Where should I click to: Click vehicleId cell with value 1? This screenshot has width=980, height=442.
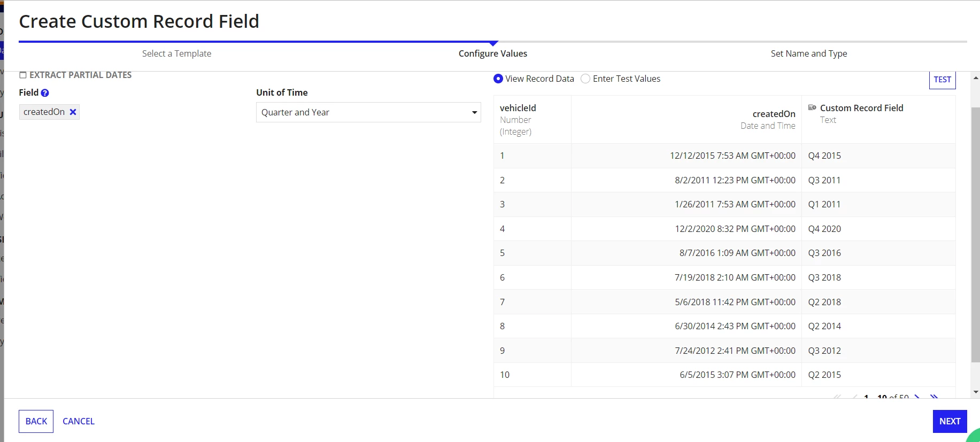click(x=533, y=156)
